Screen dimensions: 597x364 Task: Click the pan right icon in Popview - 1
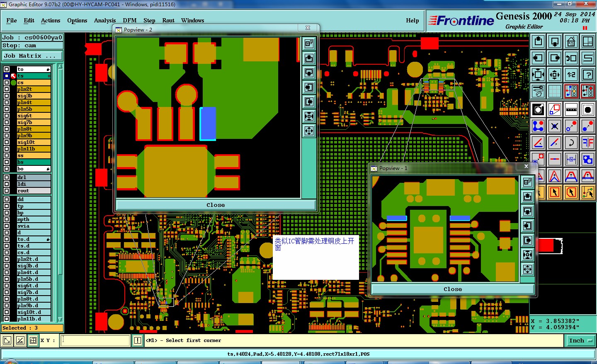point(527,240)
